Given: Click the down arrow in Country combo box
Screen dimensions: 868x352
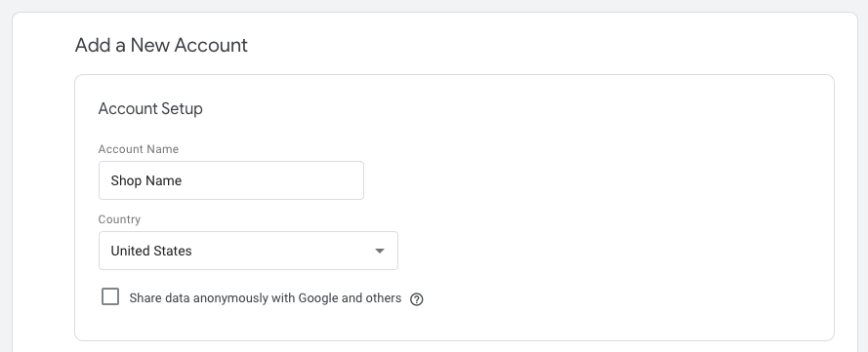Looking at the screenshot, I should click(x=379, y=251).
